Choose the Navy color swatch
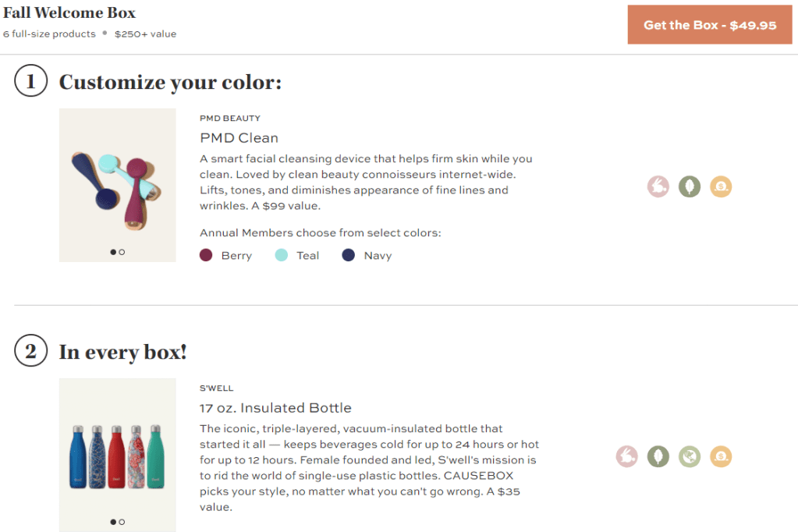 pos(349,255)
